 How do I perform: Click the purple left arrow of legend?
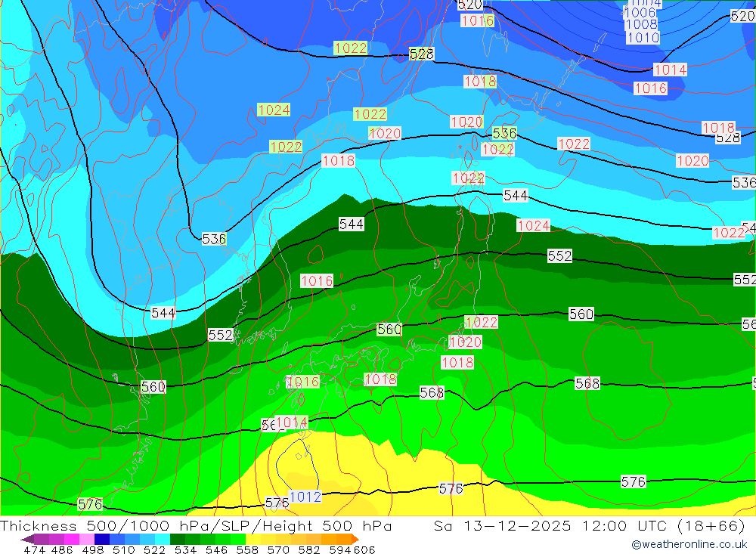(x=27, y=539)
